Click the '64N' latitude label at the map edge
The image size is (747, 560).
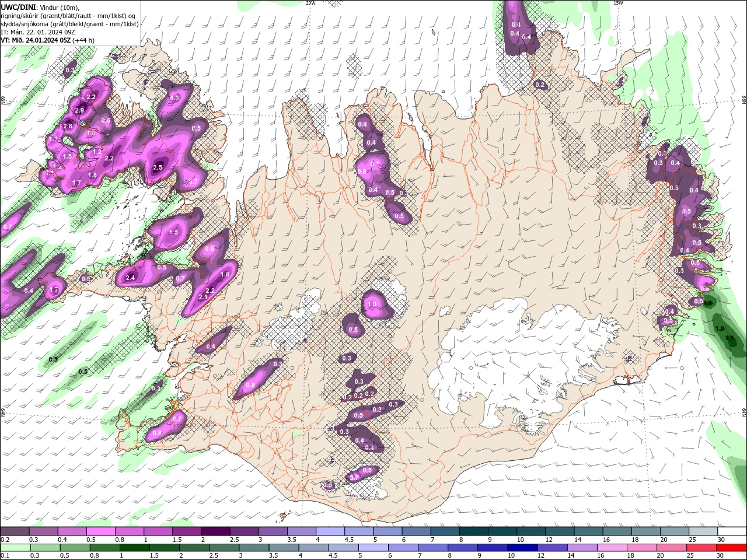(x=744, y=411)
